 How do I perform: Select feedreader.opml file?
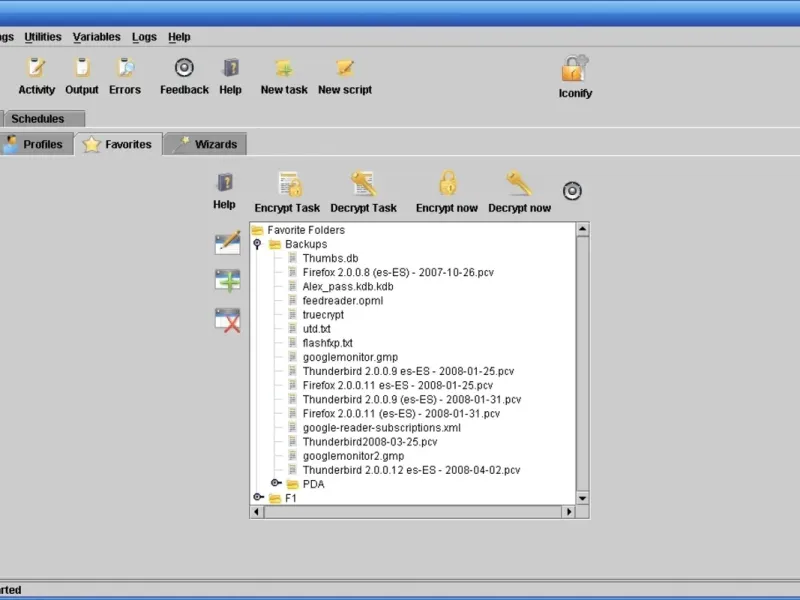pyautogui.click(x=342, y=301)
